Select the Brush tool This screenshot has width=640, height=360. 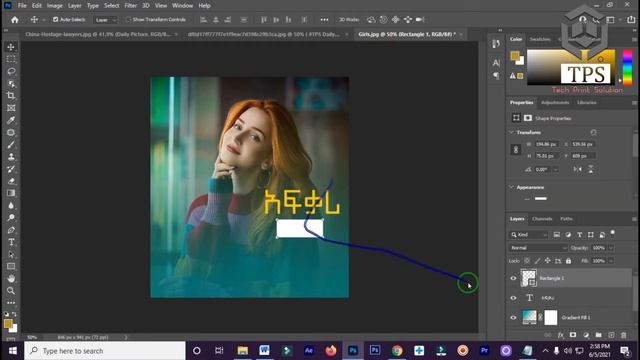(x=11, y=144)
